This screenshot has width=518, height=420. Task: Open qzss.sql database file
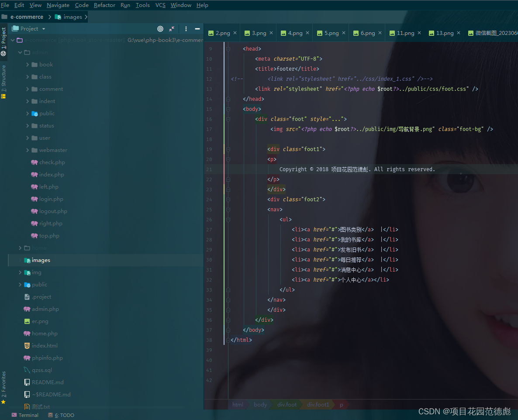pos(41,370)
